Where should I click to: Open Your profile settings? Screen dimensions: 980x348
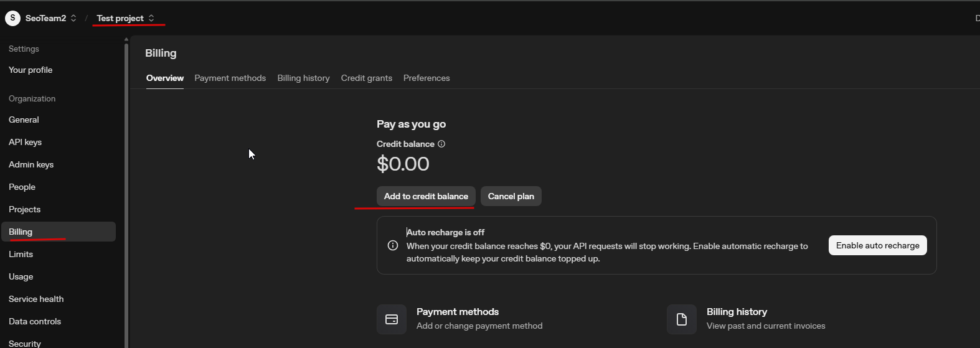(x=31, y=70)
